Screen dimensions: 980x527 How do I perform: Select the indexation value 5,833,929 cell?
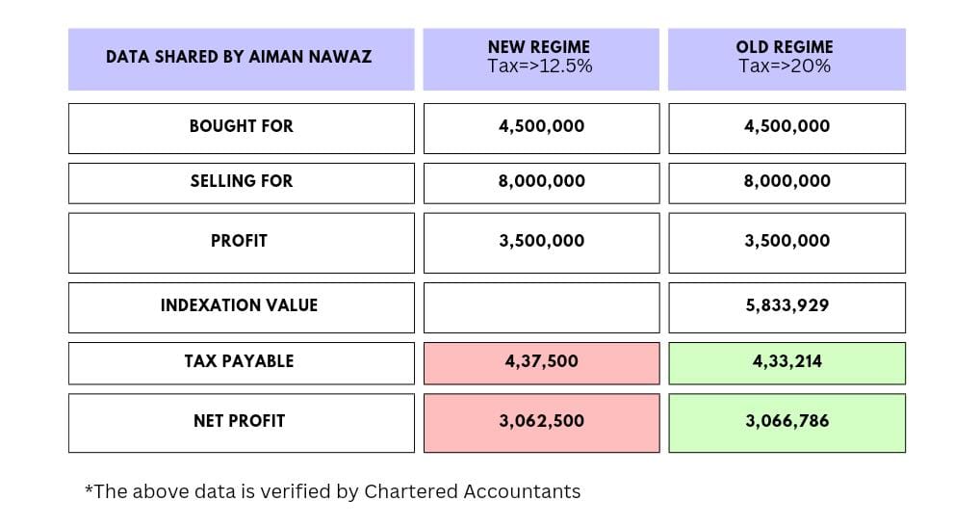coord(787,305)
